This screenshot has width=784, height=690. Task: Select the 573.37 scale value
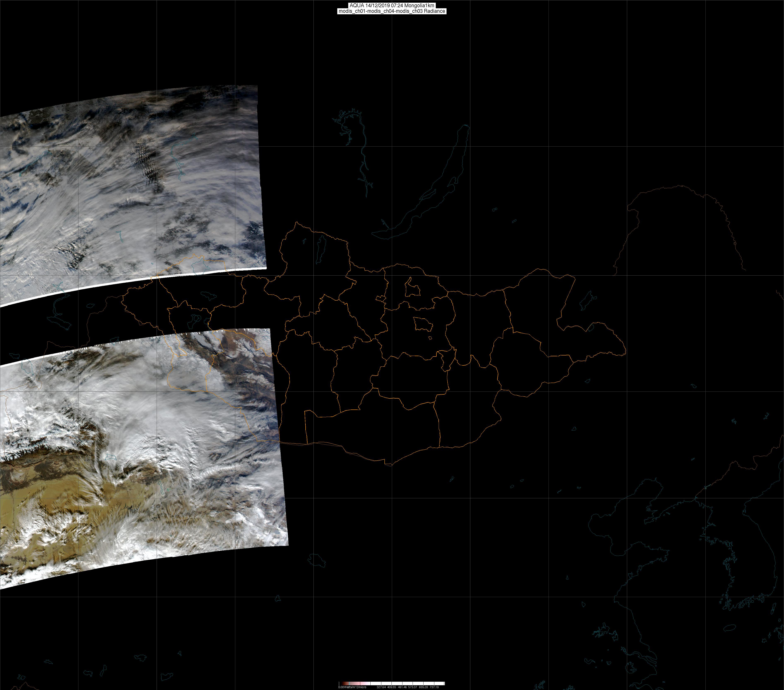(x=413, y=687)
